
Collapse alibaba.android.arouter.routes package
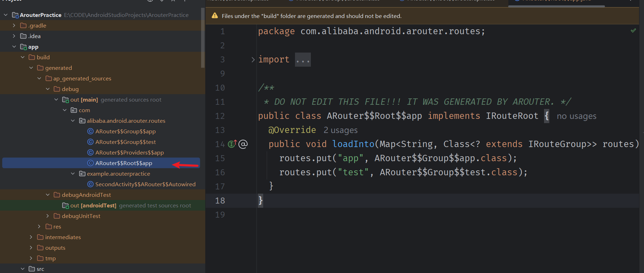point(73,121)
